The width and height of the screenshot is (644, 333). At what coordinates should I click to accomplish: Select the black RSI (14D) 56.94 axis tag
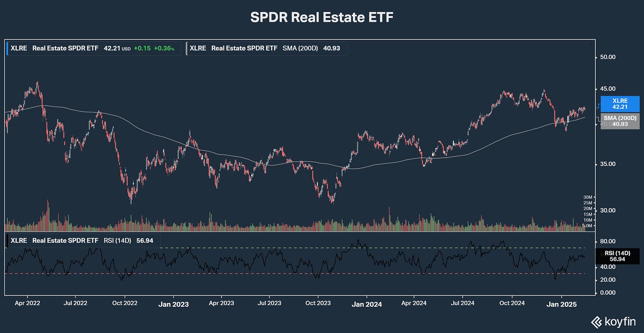(619, 256)
